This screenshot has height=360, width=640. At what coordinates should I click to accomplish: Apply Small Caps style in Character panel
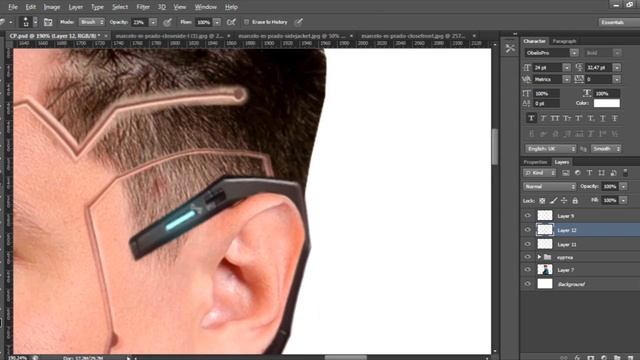click(567, 118)
